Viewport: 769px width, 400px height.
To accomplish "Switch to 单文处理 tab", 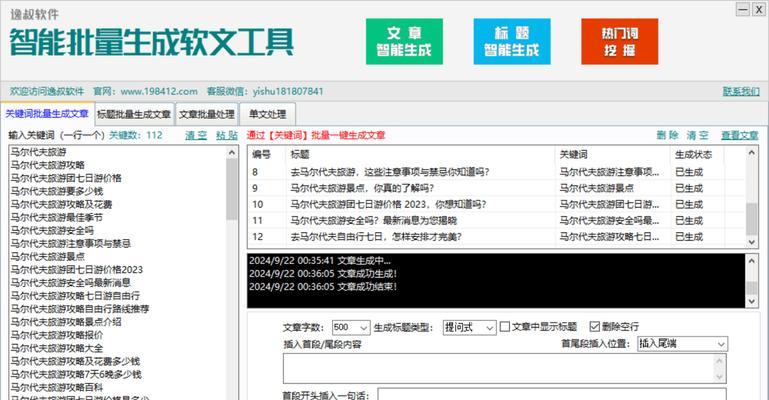I will click(x=267, y=114).
